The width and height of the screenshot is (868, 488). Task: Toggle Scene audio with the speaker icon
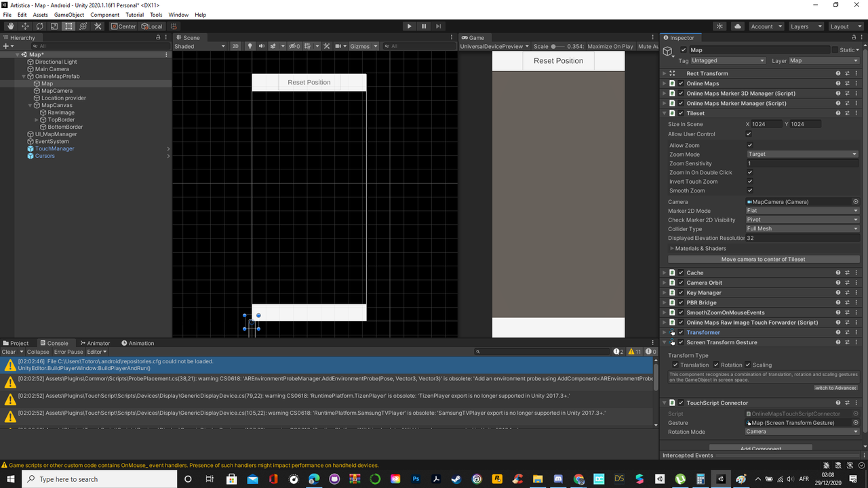point(261,46)
